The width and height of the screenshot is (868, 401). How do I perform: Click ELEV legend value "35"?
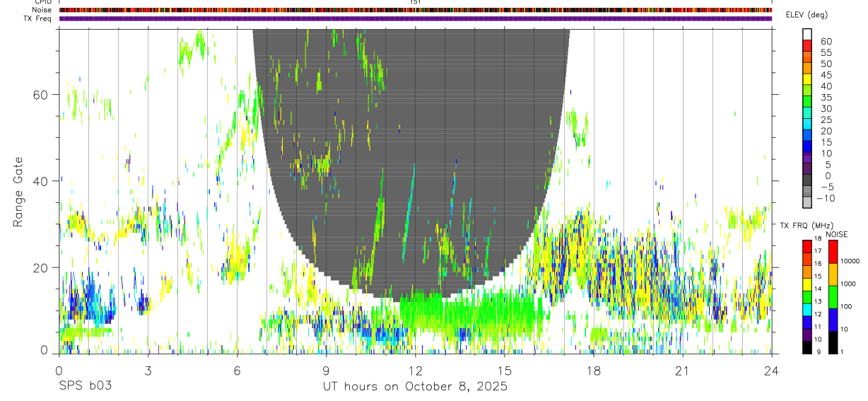tap(826, 98)
